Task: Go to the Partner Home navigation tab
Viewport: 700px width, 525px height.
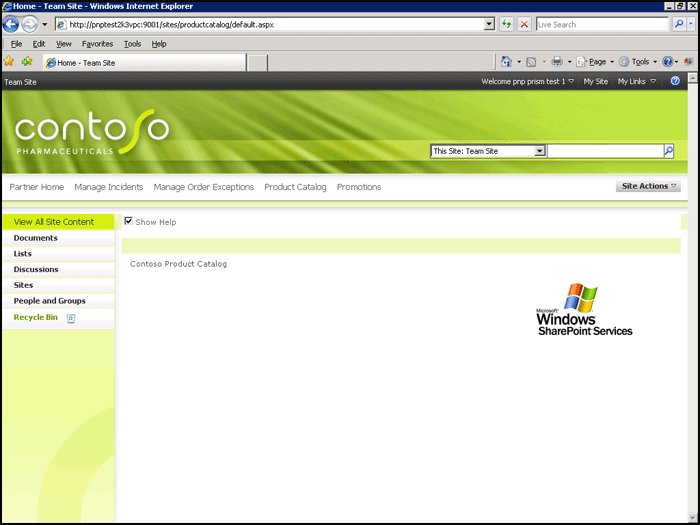Action: pyautogui.click(x=37, y=187)
